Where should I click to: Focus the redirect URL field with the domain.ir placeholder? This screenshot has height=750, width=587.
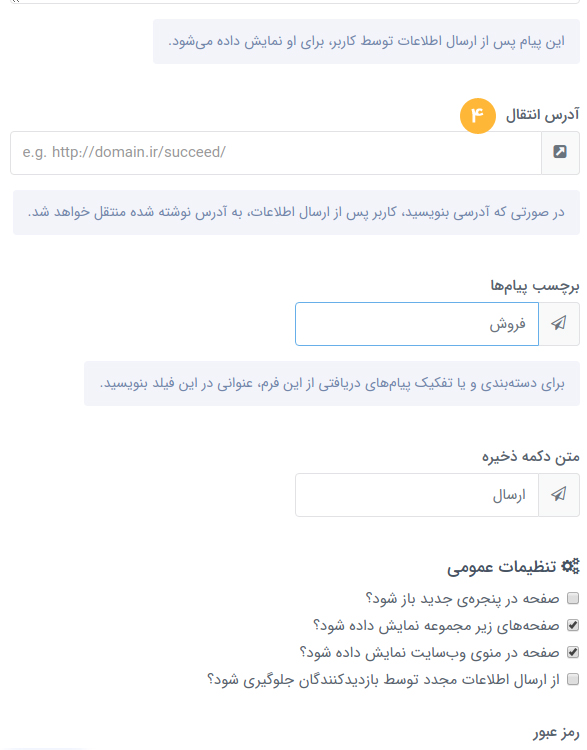pos(276,153)
